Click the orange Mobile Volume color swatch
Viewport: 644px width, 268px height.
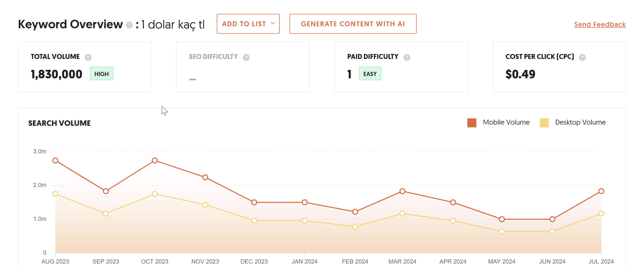472,123
